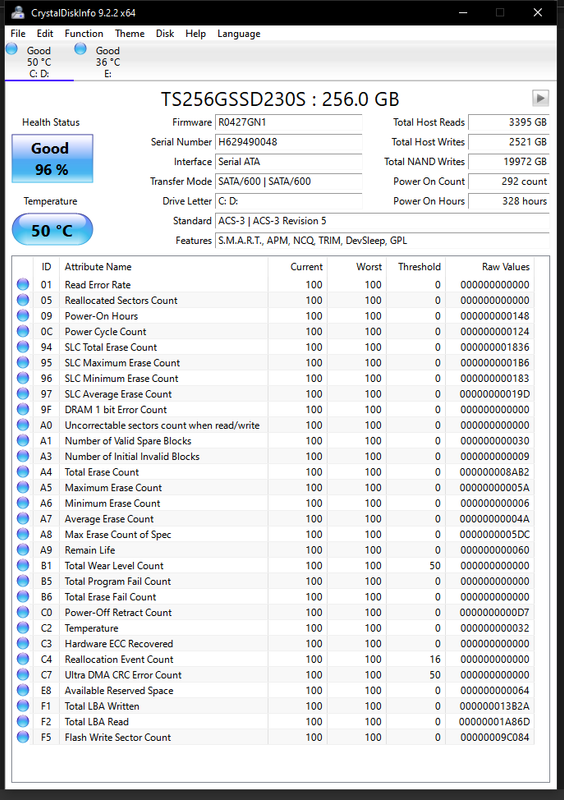The image size is (564, 800).
Task: Open the Edit menu
Action: 45,34
